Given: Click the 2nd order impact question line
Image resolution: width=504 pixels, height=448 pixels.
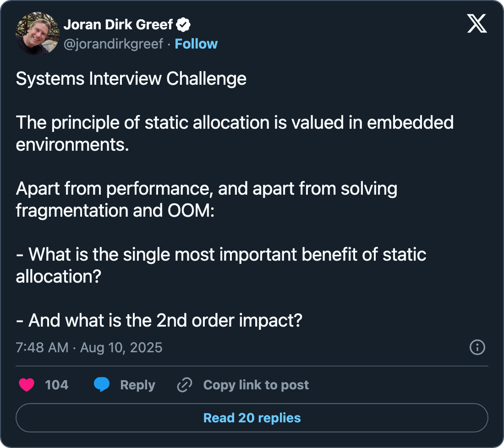Looking at the screenshot, I should 159,320.
